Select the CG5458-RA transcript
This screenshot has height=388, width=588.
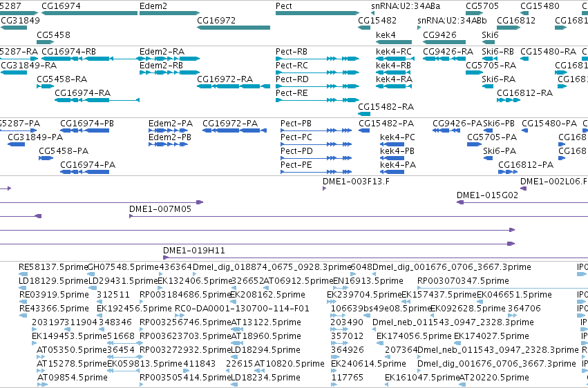point(46,86)
